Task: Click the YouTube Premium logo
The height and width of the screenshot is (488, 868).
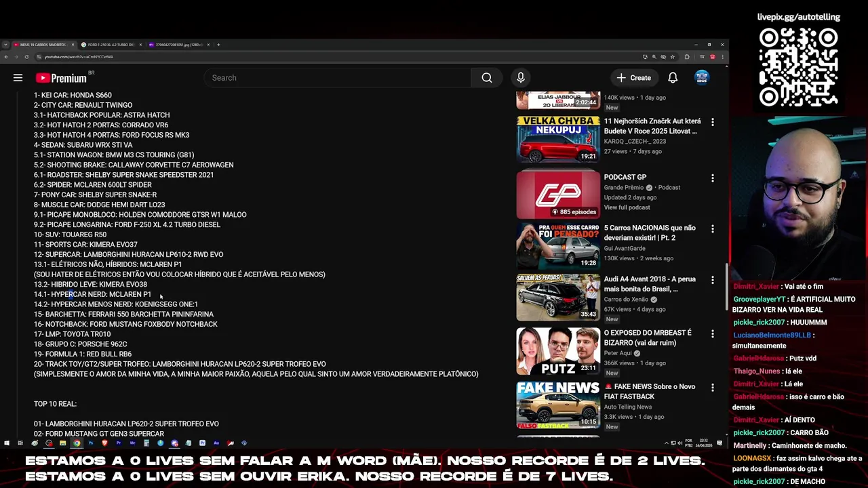Action: pyautogui.click(x=61, y=78)
